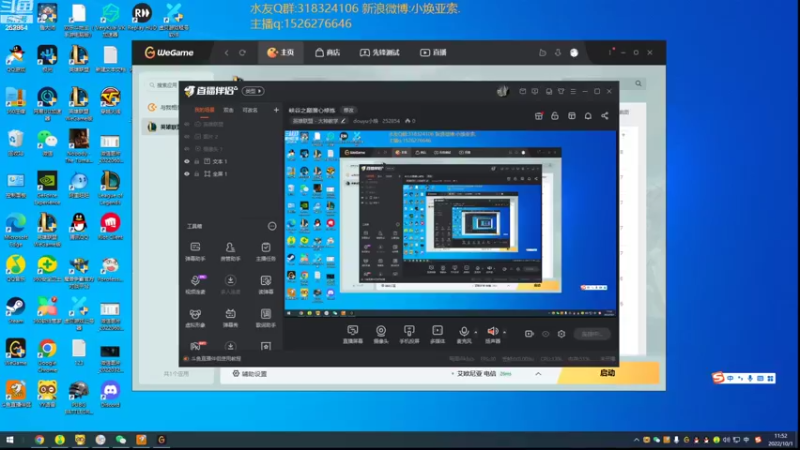Click the padlock icon in companion header
800x450 pixels.
coord(555,116)
